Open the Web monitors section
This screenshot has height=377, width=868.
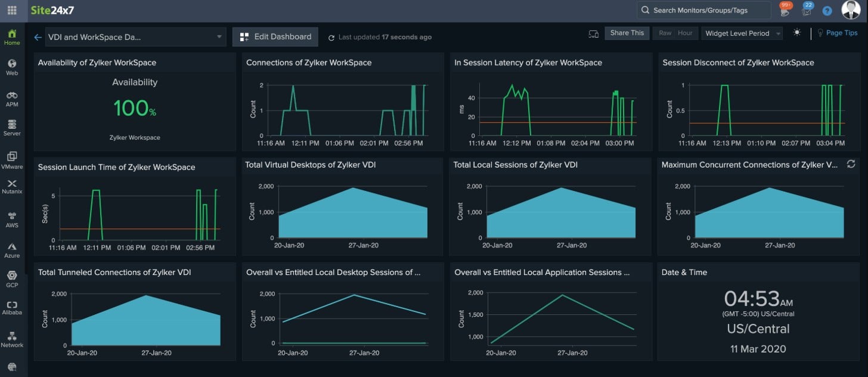pyautogui.click(x=12, y=67)
